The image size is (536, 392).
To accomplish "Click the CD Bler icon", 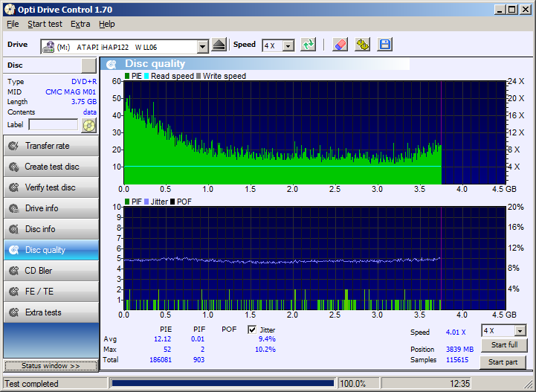I will coord(13,271).
